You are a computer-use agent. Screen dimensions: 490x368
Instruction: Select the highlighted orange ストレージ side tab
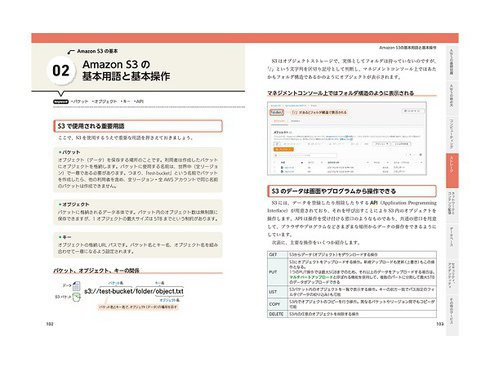[452, 170]
